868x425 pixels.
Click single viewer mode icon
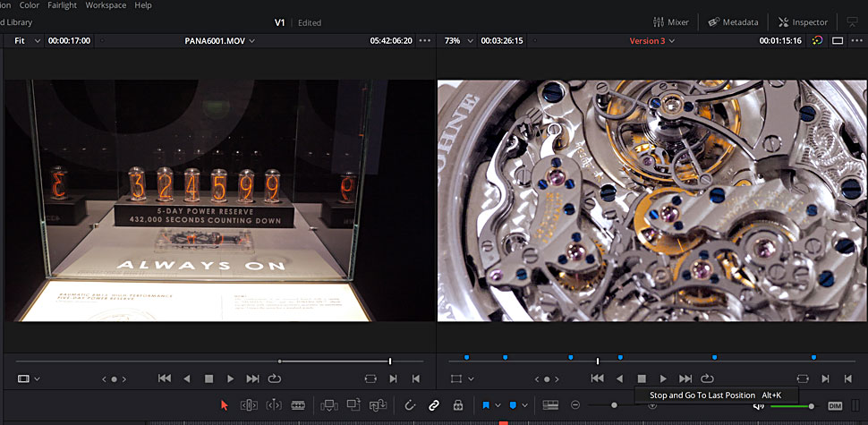click(x=838, y=40)
